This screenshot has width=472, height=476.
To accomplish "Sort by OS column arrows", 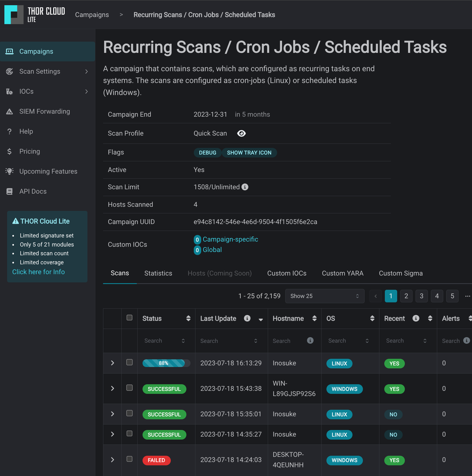I will point(372,318).
